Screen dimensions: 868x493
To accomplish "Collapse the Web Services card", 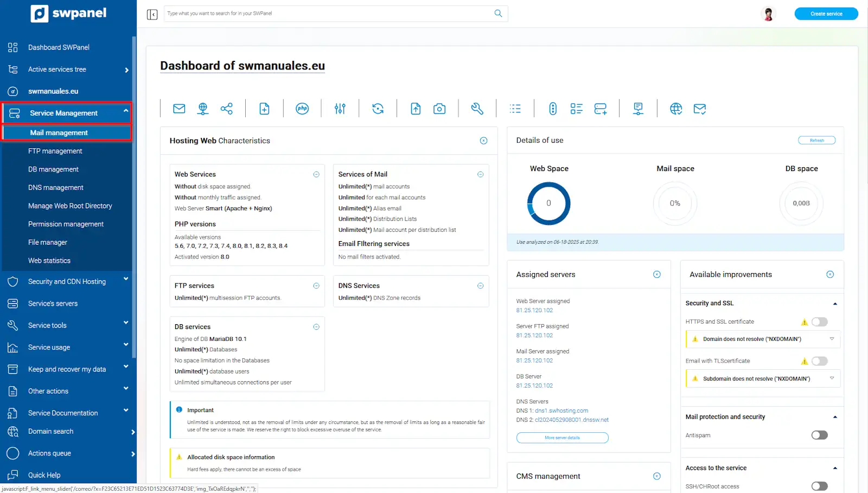I will (x=316, y=174).
